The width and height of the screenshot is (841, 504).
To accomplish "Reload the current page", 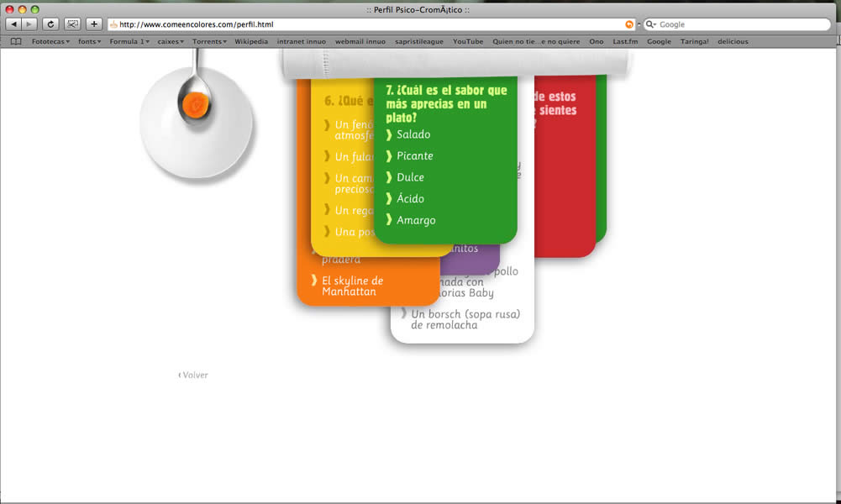I will click(50, 24).
